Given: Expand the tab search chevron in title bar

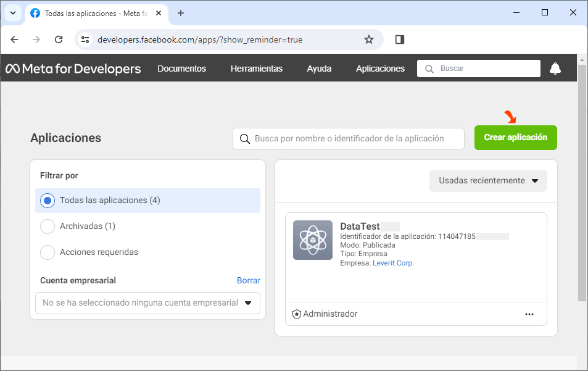Looking at the screenshot, I should pos(13,13).
